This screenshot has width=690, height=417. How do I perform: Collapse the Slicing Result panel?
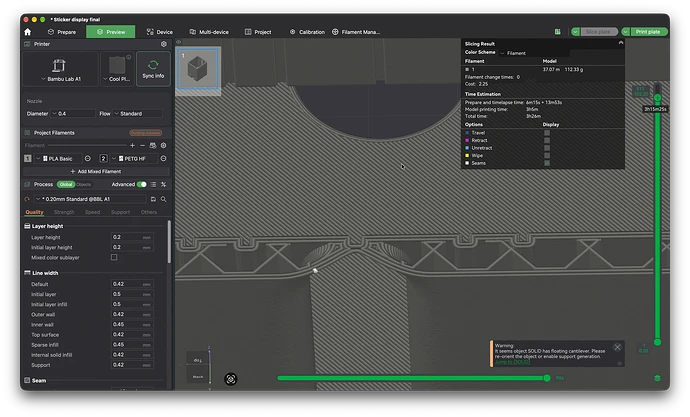(621, 43)
